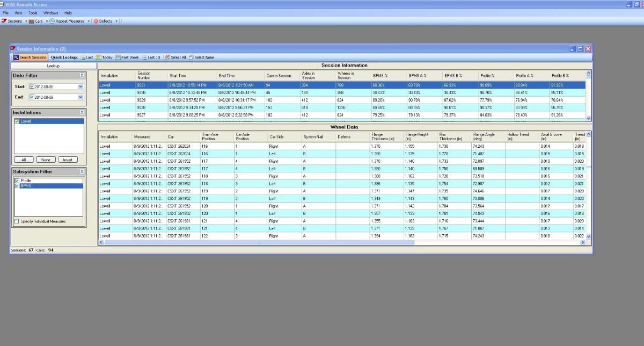644x346 pixels.
Task: Click flange thickness value 1.394
Action: pyautogui.click(x=387, y=236)
